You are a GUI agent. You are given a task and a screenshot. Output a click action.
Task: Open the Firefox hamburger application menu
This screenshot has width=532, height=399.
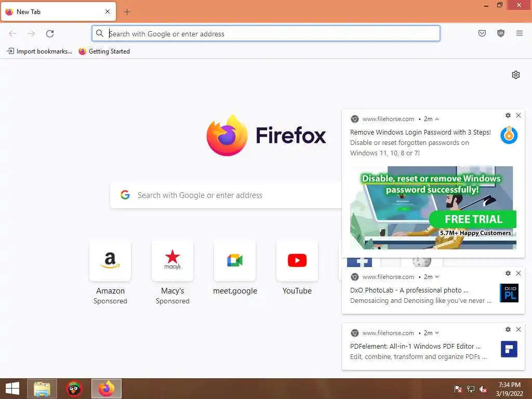pyautogui.click(x=520, y=33)
